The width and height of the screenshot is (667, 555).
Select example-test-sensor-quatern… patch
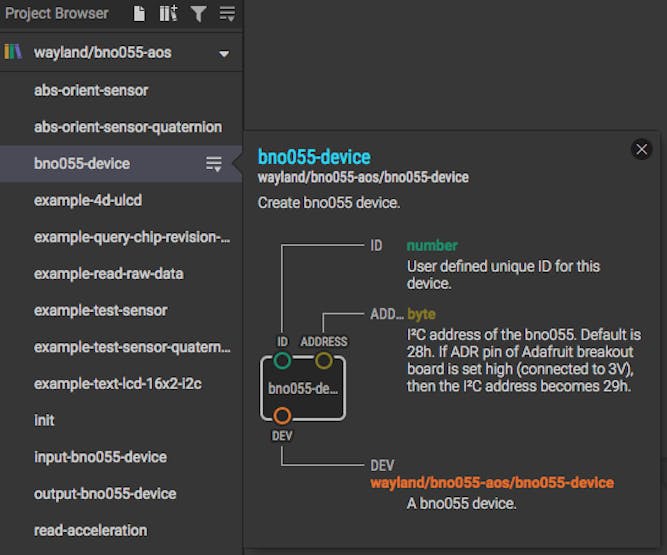pos(121,347)
